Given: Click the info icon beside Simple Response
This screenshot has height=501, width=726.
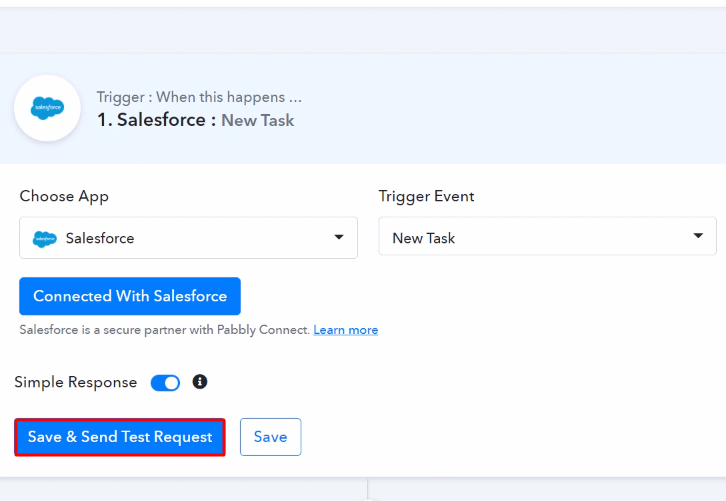Looking at the screenshot, I should [200, 382].
